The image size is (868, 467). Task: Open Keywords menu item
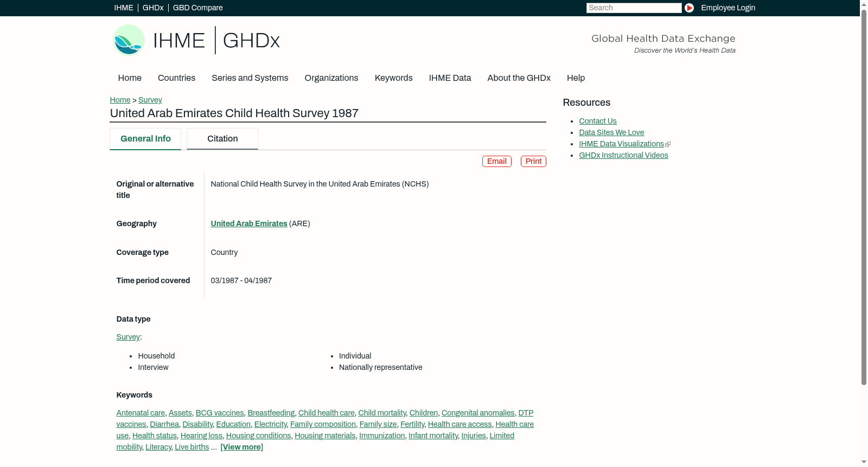tap(393, 78)
